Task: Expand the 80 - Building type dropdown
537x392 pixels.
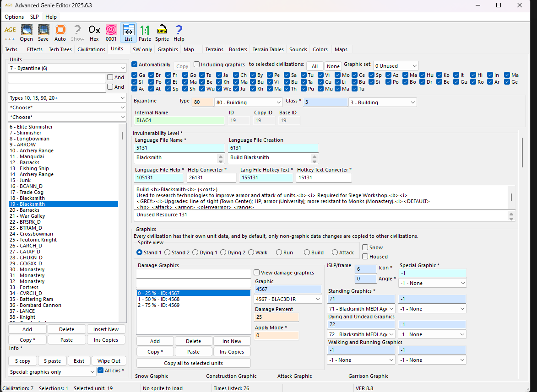Action: point(248,102)
